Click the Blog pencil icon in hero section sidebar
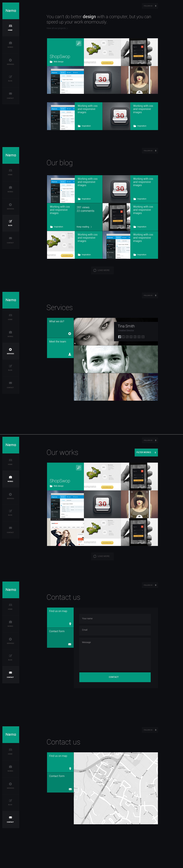Screen dimensions: 183x868 10,77
